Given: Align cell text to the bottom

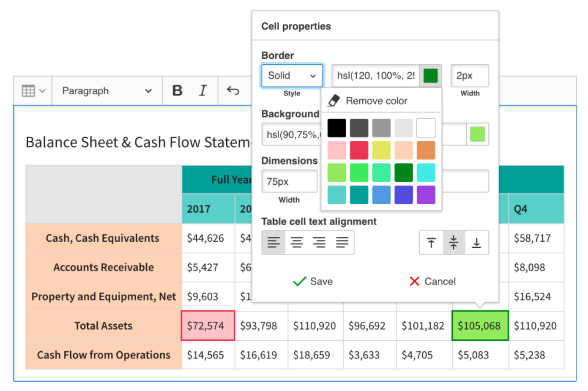Looking at the screenshot, I should click(476, 243).
